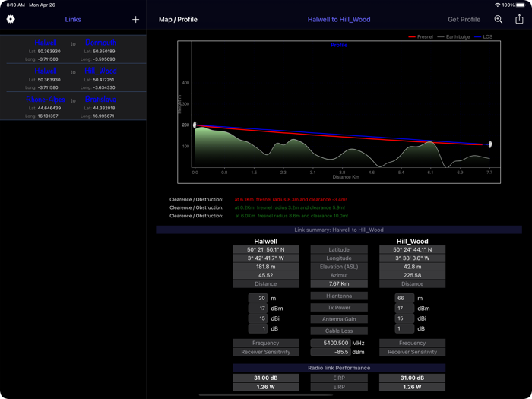Edit receiver sensitivity -85.5 dBm
532x399 pixels.
click(x=331, y=352)
